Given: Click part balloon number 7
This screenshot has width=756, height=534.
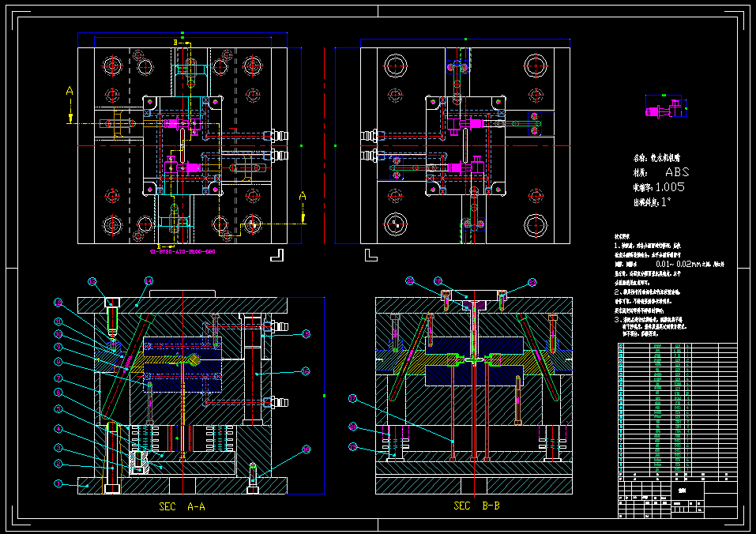Looking at the screenshot, I should [58, 378].
